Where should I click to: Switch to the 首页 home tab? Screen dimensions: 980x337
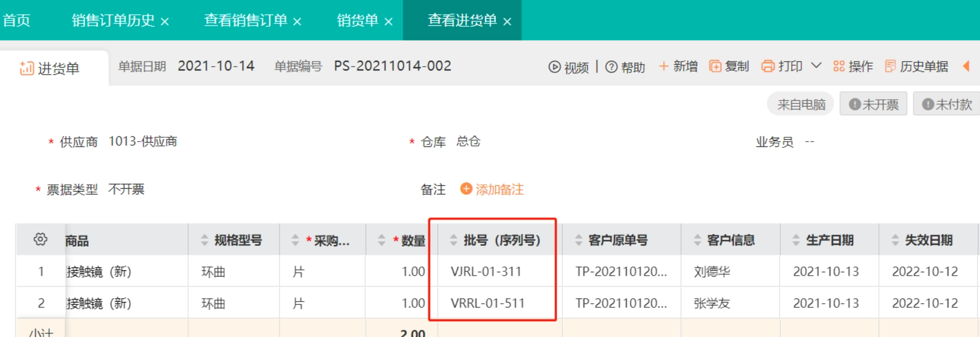pyautogui.click(x=16, y=20)
